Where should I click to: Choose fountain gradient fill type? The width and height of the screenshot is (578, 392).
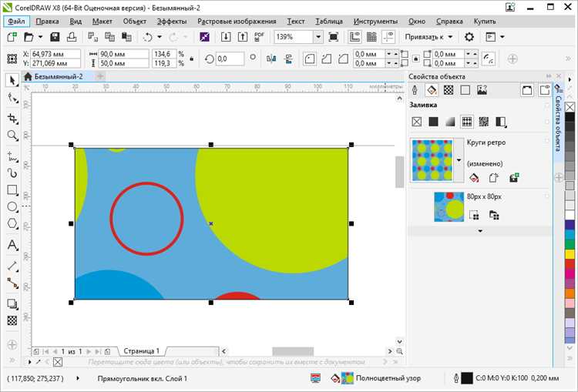pyautogui.click(x=450, y=122)
